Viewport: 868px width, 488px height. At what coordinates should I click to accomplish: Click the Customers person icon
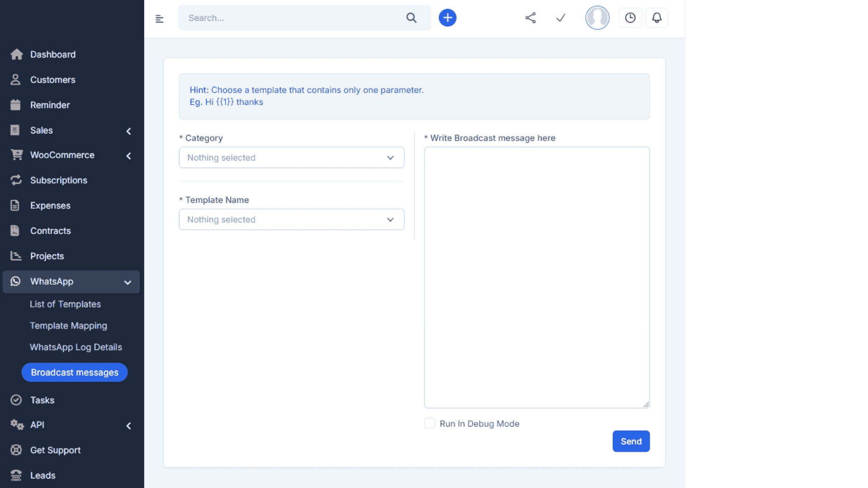pos(15,80)
